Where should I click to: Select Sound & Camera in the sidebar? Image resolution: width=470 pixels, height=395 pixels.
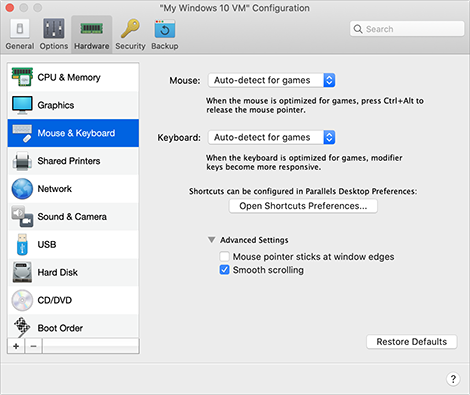[73, 217]
